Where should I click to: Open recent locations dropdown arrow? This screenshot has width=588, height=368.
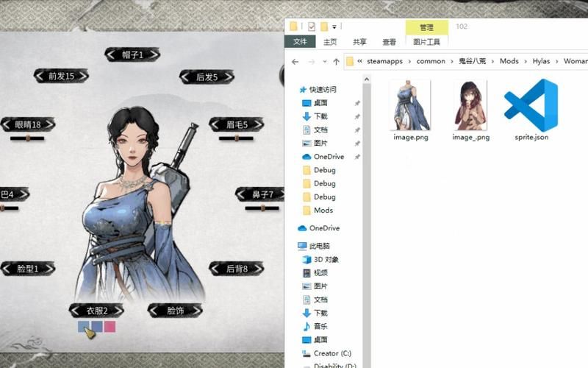(325, 62)
